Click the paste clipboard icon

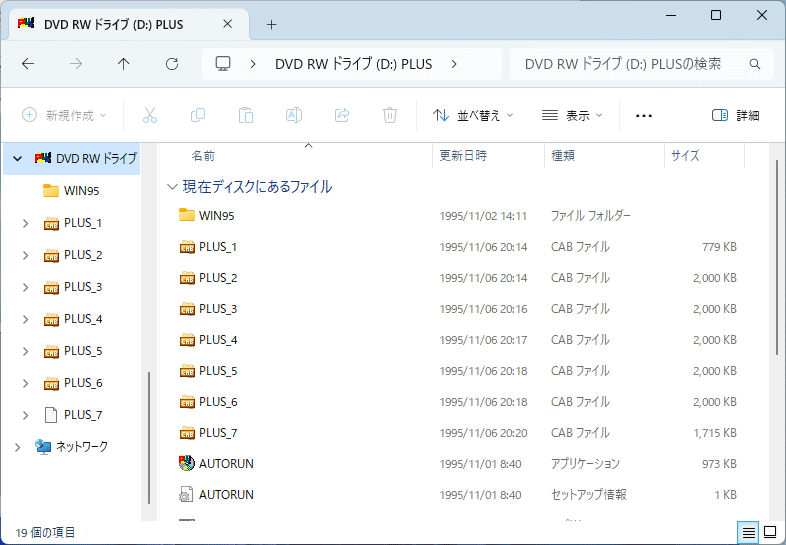tap(246, 115)
